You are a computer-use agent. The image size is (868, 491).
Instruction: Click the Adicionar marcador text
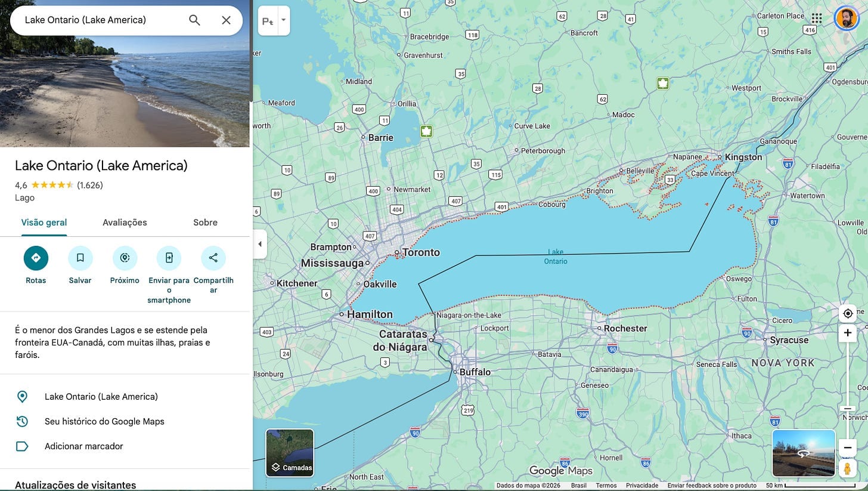84,446
